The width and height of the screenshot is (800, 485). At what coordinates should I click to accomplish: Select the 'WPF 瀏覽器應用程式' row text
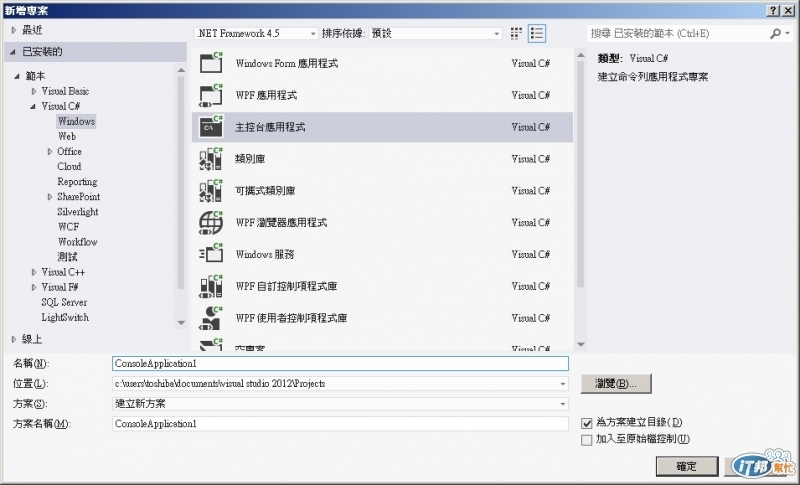(x=281, y=223)
